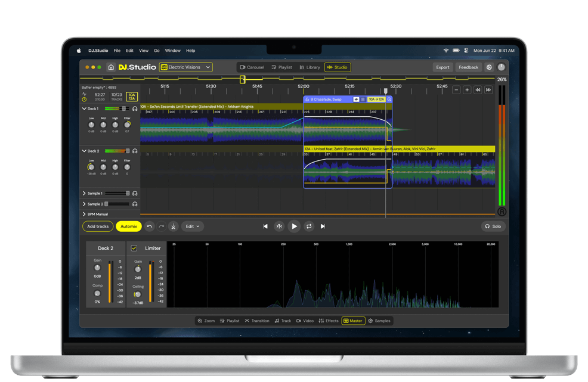Click the Export button
Viewport: 588px width, 382px height.
click(442, 67)
